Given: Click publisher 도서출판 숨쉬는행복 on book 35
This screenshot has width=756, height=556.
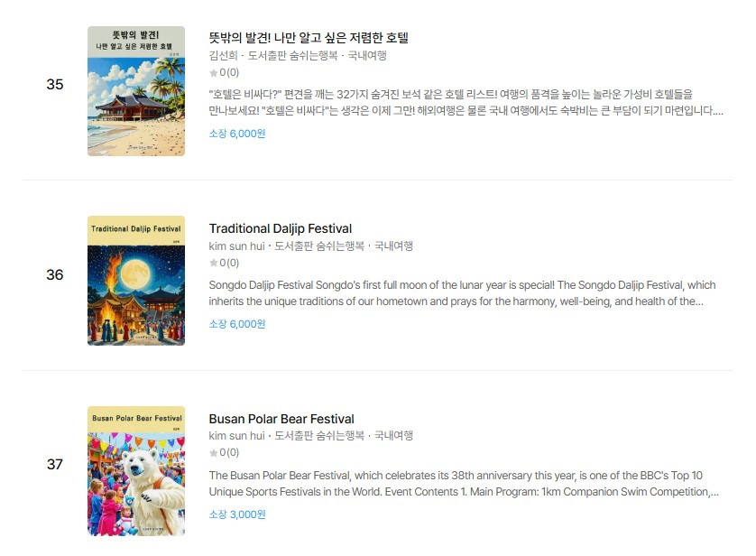Looking at the screenshot, I should pyautogui.click(x=292, y=55).
